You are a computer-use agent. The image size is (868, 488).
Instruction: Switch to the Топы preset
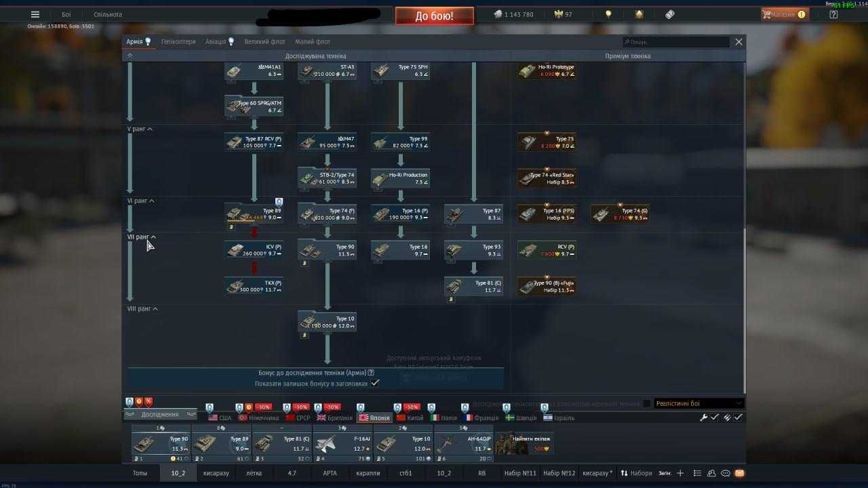coord(140,473)
